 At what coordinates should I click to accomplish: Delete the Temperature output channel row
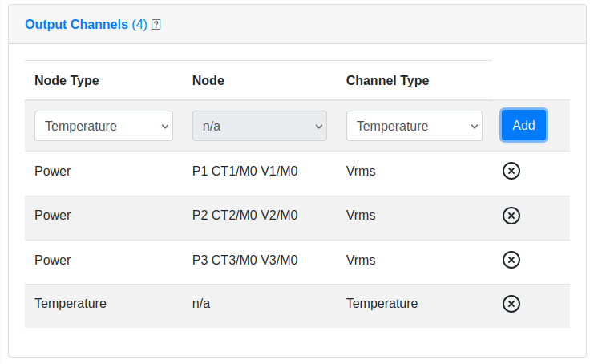[x=511, y=304]
